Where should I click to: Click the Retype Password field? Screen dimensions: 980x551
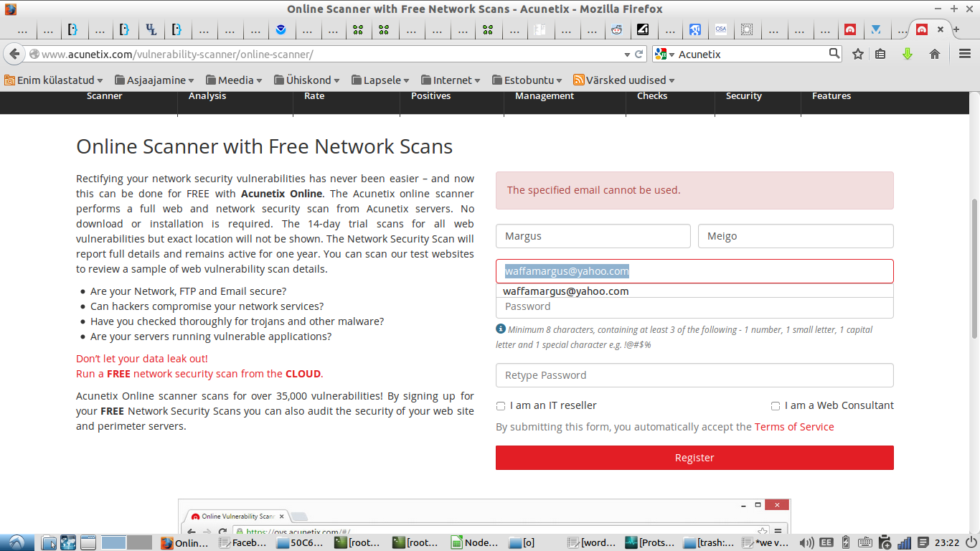click(694, 375)
